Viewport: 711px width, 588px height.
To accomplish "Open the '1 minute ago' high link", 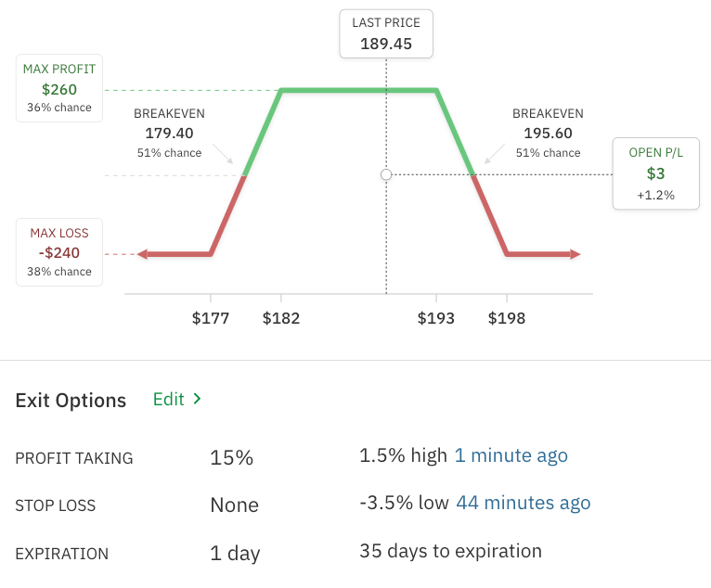I will 511,455.
